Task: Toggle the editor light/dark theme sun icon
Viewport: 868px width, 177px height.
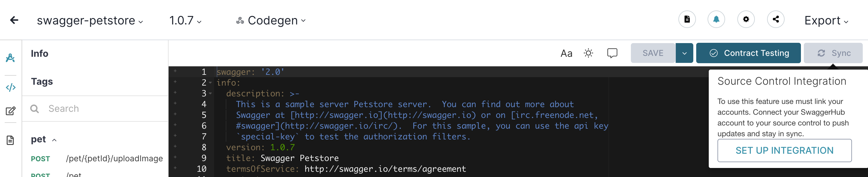Action: click(x=588, y=53)
